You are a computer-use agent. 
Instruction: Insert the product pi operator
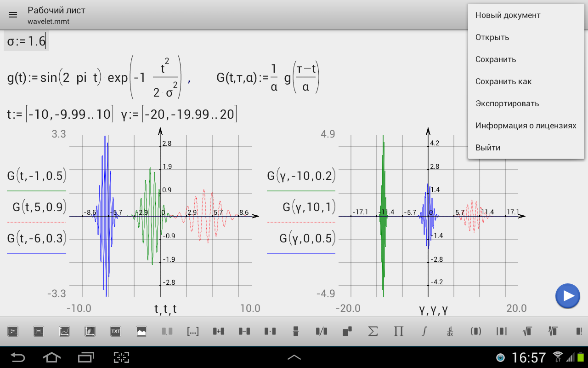[399, 331]
